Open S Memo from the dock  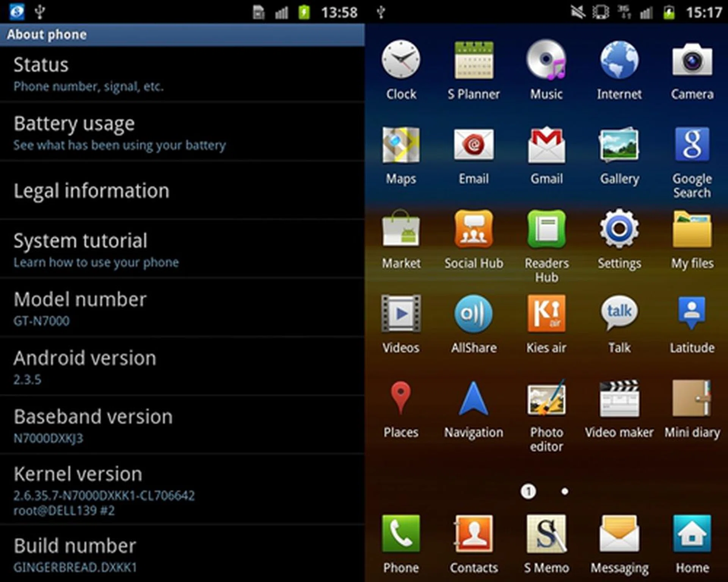coord(546,534)
